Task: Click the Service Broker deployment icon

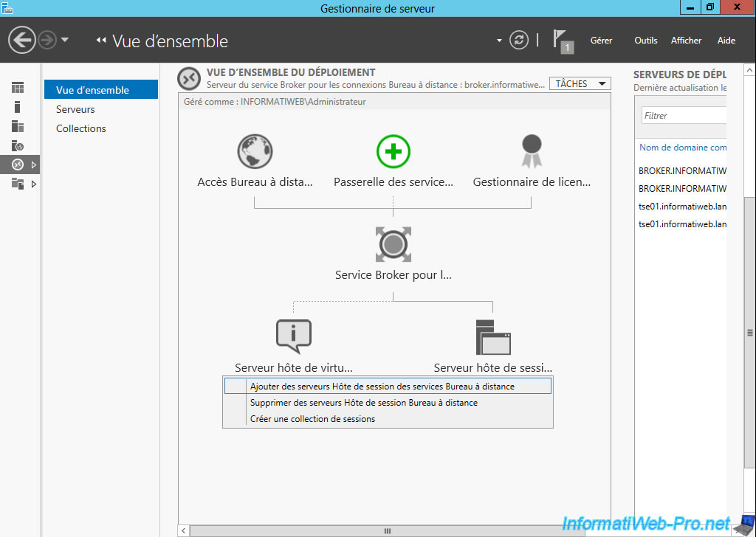Action: [394, 244]
